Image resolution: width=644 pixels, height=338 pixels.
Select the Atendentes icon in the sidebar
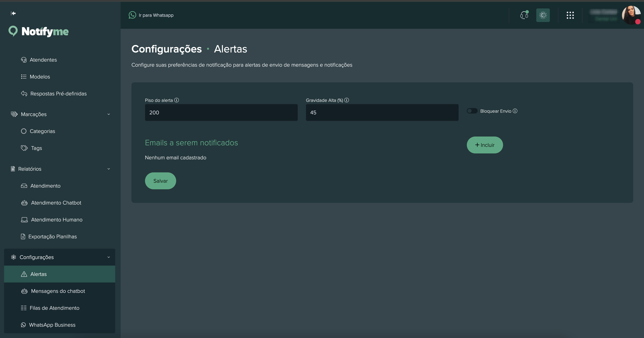coord(24,60)
